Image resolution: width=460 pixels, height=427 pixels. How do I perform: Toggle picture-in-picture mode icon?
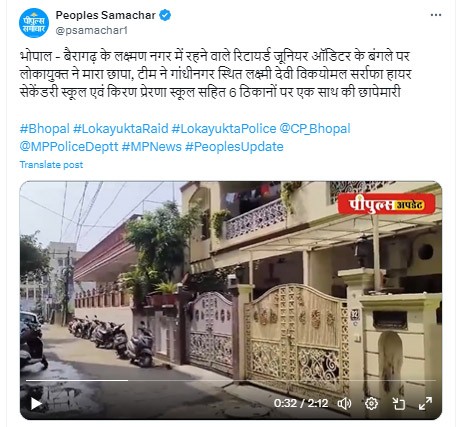click(x=398, y=404)
